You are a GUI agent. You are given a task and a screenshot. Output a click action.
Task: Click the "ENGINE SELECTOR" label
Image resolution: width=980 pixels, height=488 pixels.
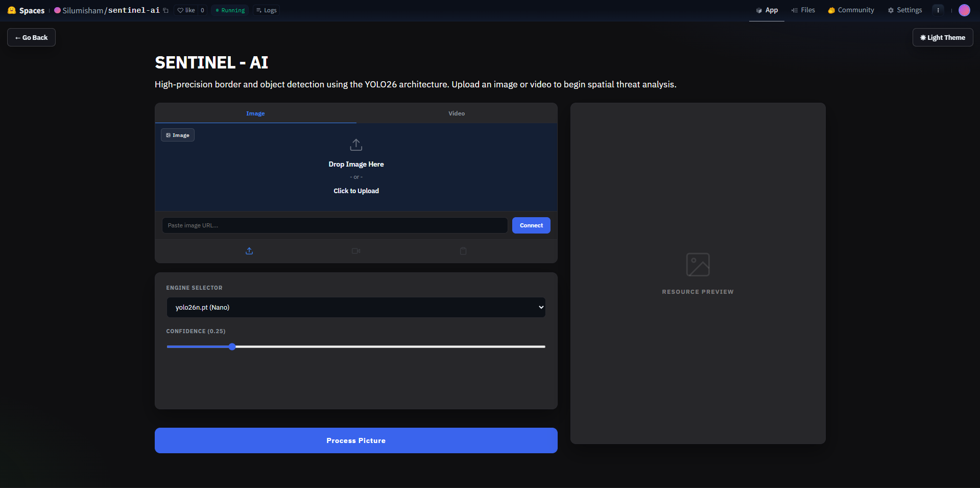click(x=194, y=288)
